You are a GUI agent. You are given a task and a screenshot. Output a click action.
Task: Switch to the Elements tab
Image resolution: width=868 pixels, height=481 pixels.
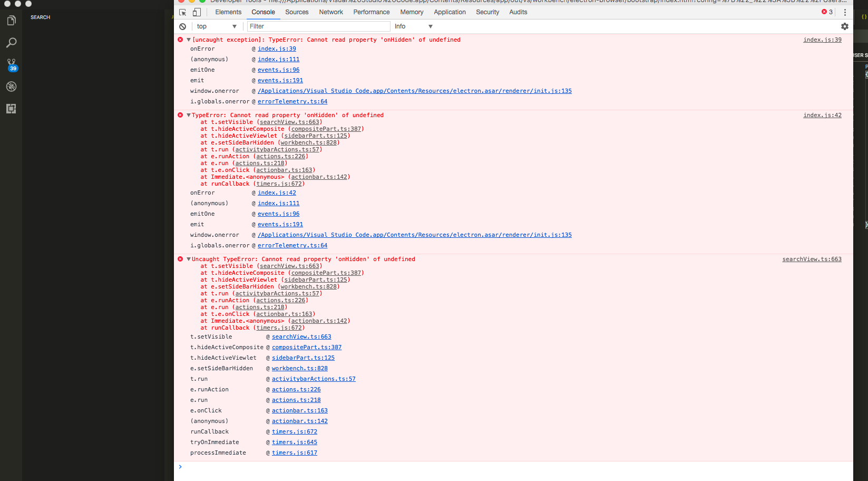point(228,12)
